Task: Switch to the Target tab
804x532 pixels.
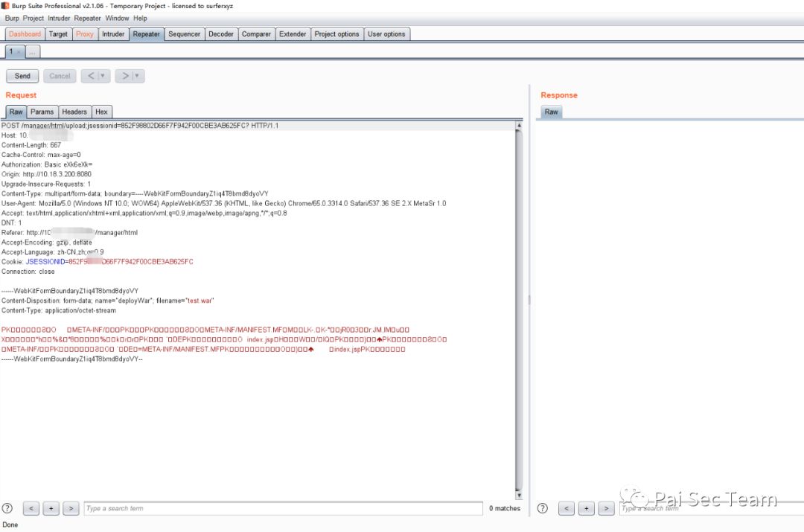Action: (58, 33)
